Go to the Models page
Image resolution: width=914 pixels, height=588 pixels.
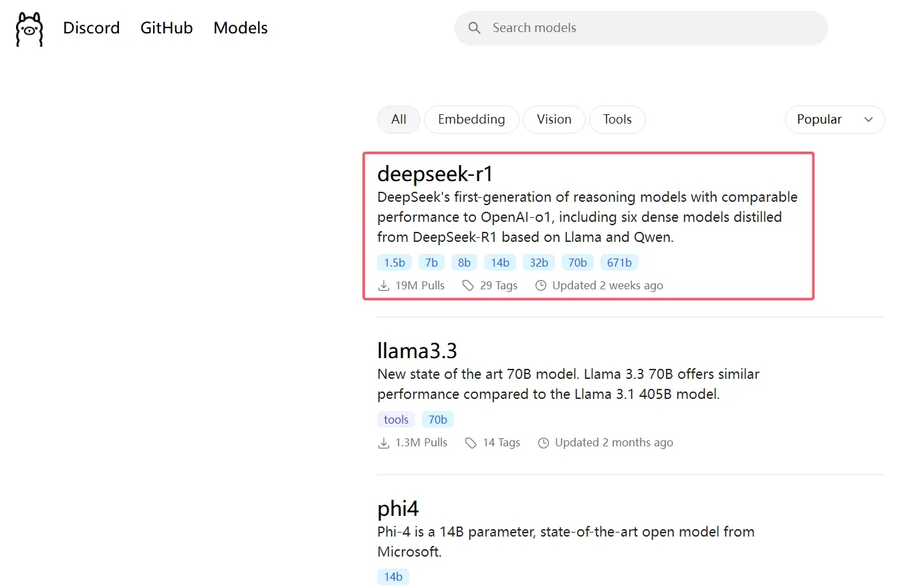tap(241, 28)
